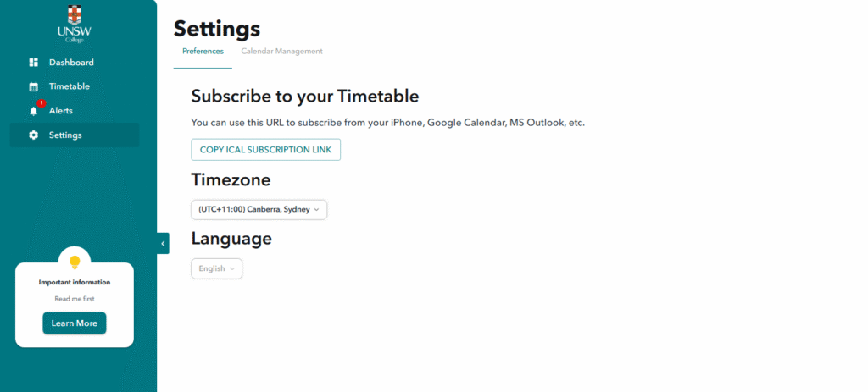
Task: Click the Learn More button
Action: click(75, 323)
